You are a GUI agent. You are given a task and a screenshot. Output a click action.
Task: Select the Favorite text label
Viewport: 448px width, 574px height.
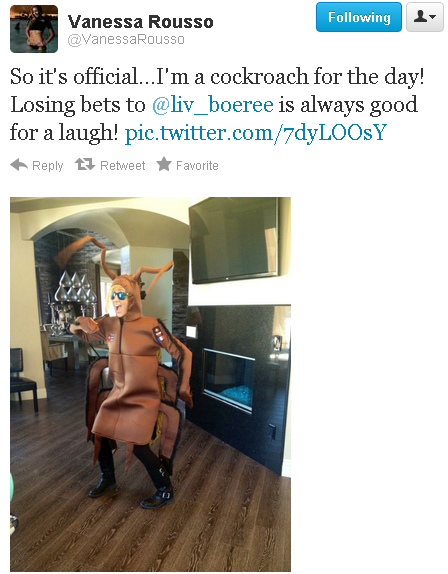pyautogui.click(x=197, y=165)
